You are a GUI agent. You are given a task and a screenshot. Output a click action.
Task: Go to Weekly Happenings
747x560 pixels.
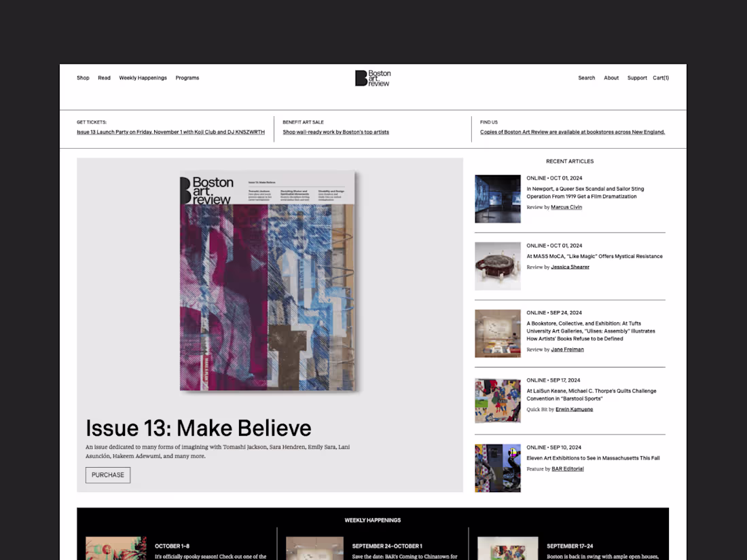click(143, 77)
